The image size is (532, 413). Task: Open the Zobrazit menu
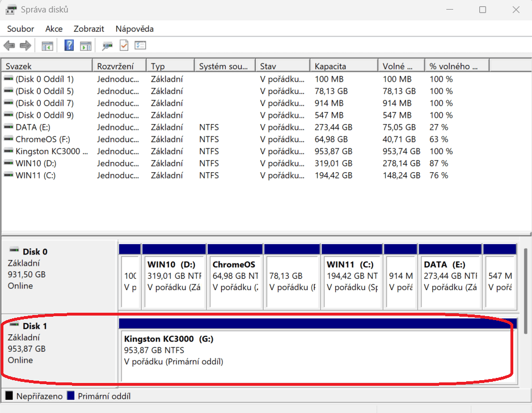click(88, 29)
